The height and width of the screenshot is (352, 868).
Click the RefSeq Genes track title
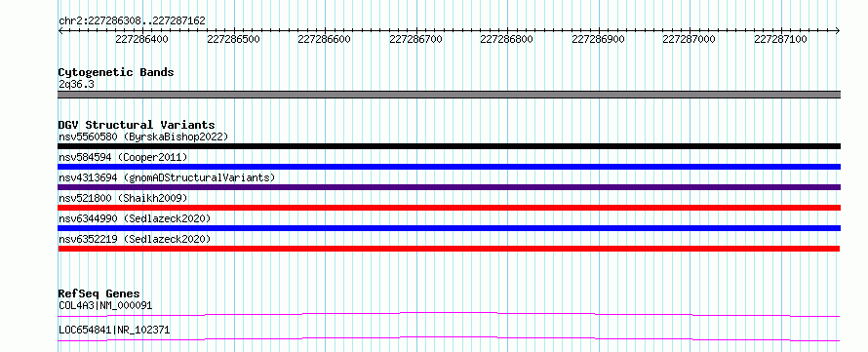pos(99,293)
